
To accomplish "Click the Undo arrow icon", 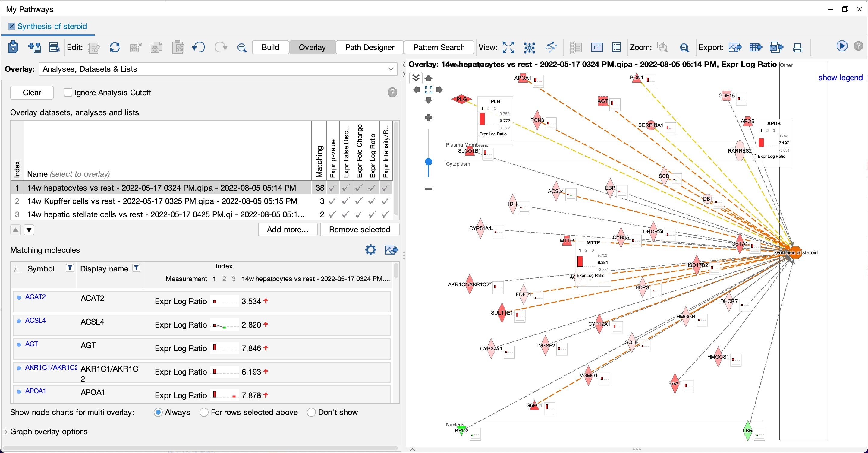I will pos(199,47).
